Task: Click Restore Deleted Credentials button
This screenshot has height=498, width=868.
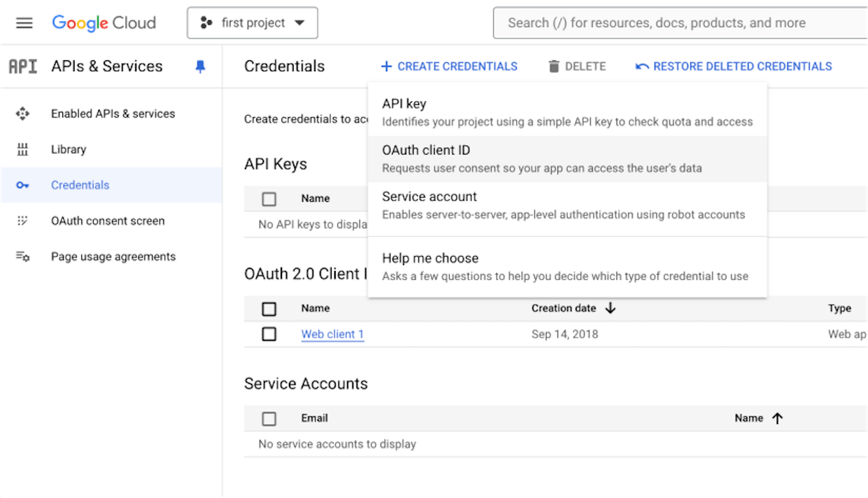Action: pos(734,66)
